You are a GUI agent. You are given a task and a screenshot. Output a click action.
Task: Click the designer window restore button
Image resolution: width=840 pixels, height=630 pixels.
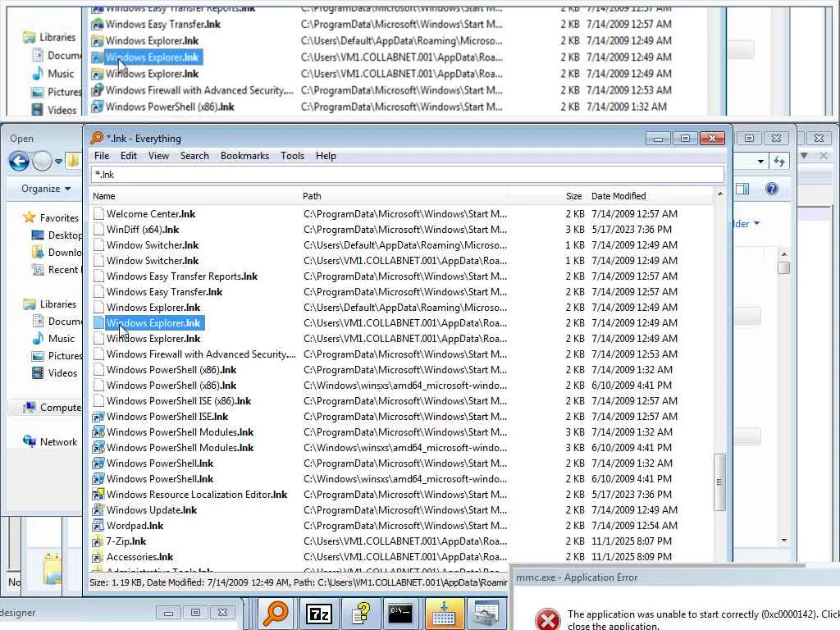coord(195,612)
